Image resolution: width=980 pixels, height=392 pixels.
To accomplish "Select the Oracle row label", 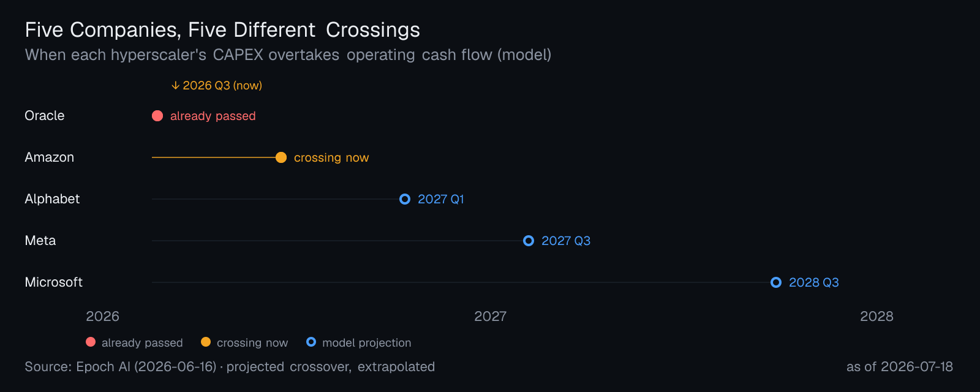I will [x=45, y=116].
